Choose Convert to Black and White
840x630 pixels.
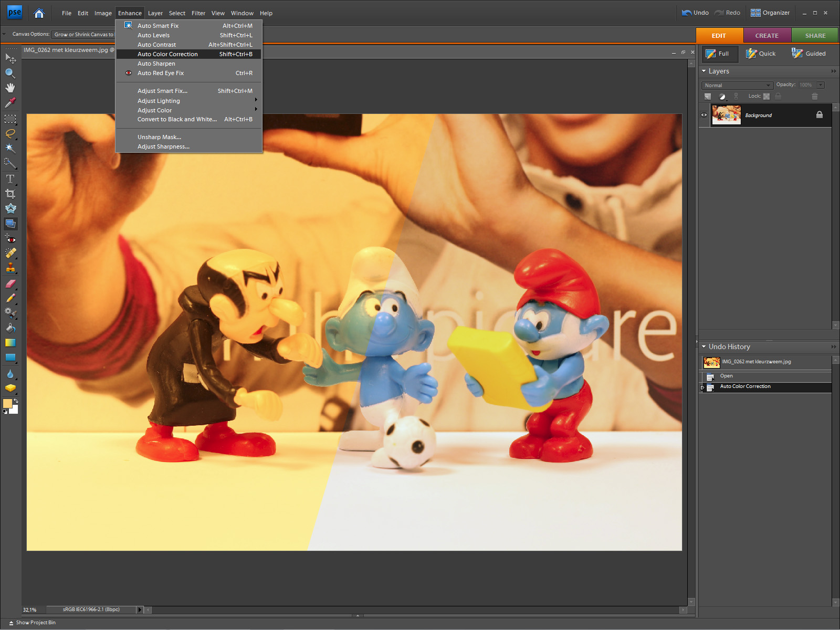click(189, 119)
